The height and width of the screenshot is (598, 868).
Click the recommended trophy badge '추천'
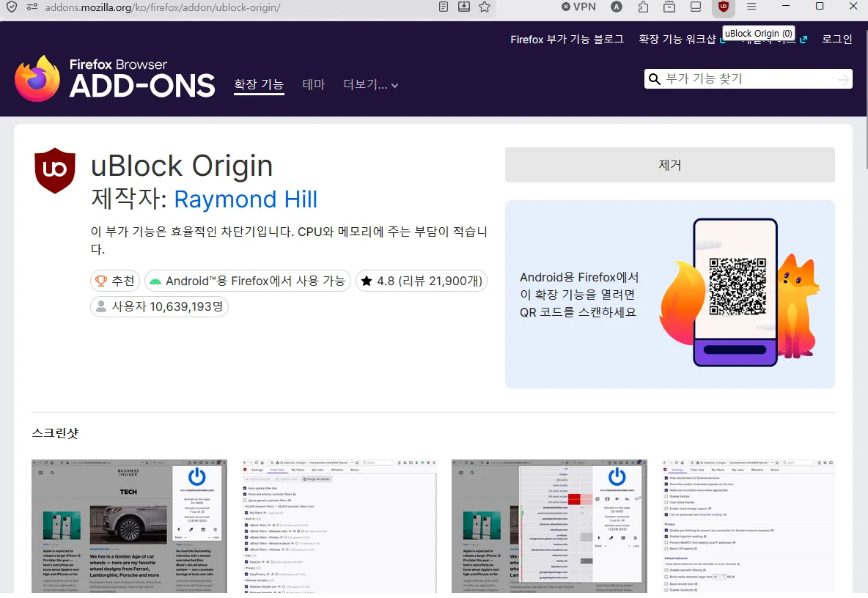115,281
